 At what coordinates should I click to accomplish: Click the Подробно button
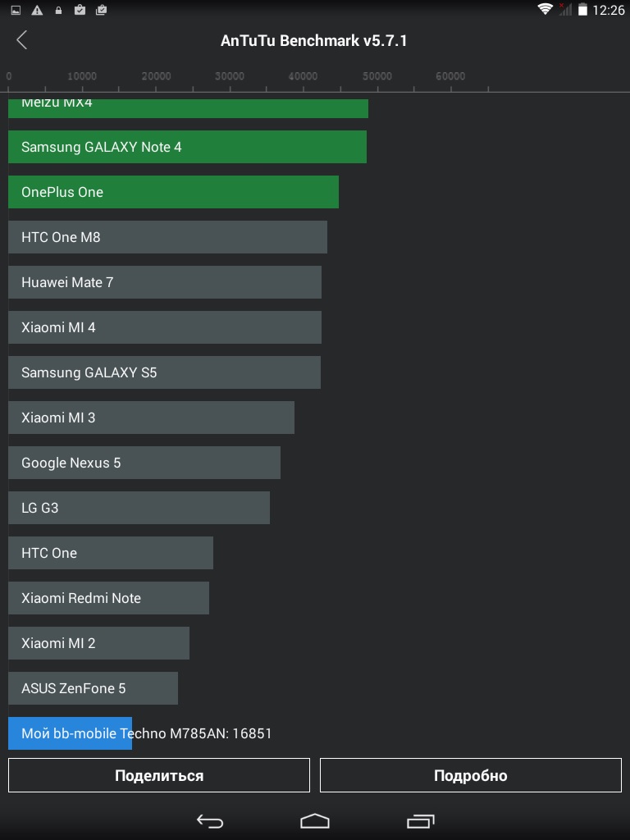click(x=470, y=775)
